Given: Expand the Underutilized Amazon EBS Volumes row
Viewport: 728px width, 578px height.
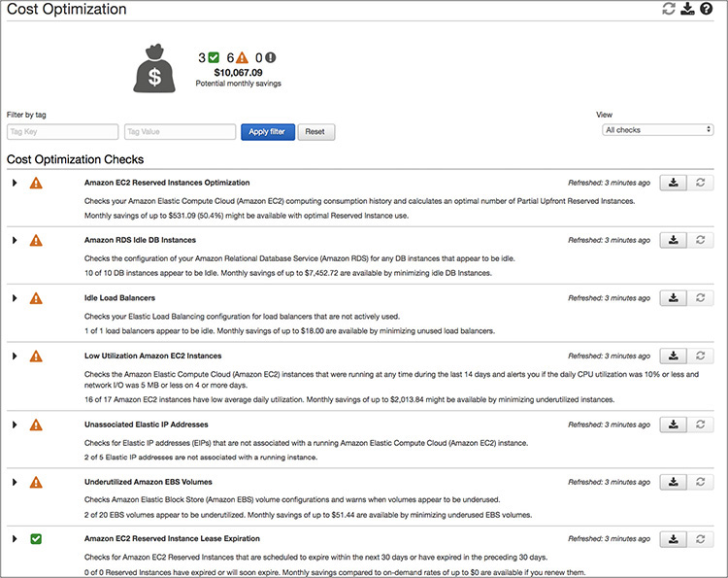Looking at the screenshot, I should click(15, 482).
